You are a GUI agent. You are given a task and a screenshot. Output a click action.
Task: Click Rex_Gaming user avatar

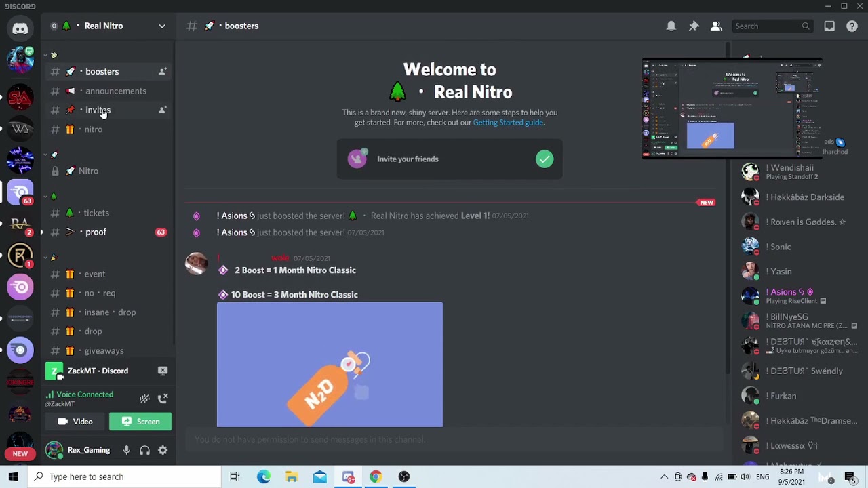tap(54, 450)
